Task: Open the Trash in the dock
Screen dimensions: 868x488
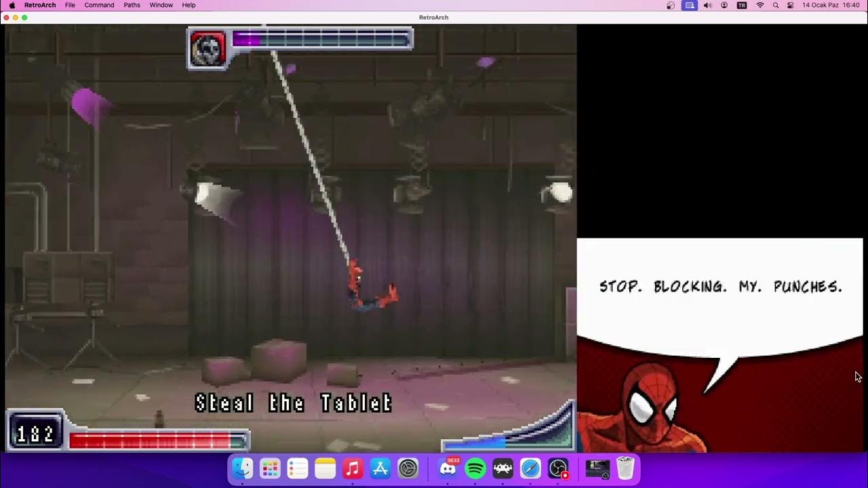Action: click(x=625, y=468)
